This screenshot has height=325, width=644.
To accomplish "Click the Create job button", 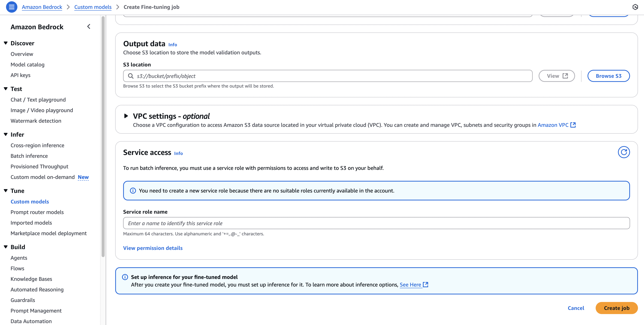I will pyautogui.click(x=616, y=308).
